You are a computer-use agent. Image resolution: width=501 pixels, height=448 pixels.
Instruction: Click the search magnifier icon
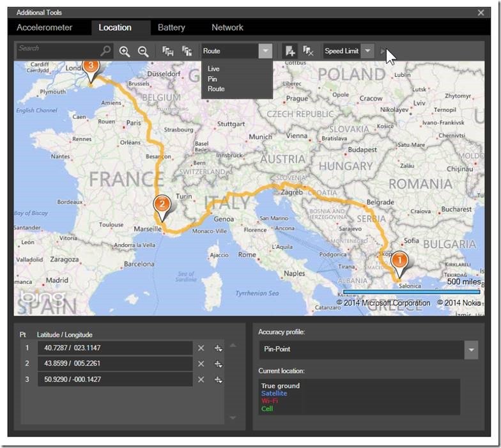click(x=105, y=51)
